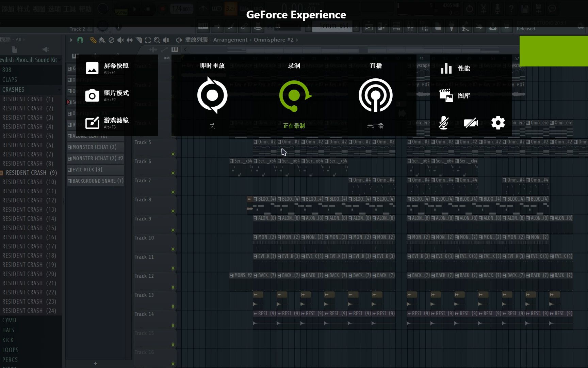Mute Track 5 with its green dot

point(173,154)
